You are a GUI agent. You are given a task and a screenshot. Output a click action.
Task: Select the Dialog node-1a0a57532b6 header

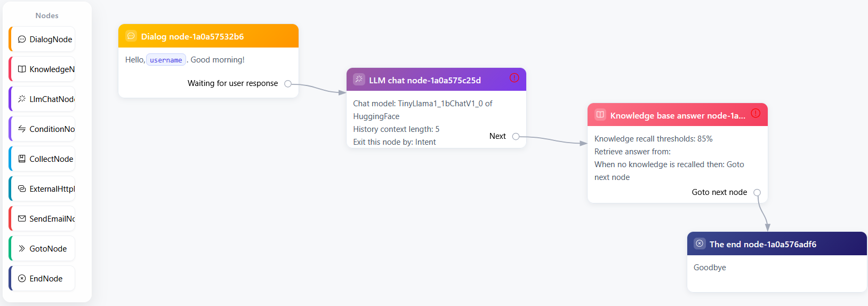pyautogui.click(x=208, y=36)
